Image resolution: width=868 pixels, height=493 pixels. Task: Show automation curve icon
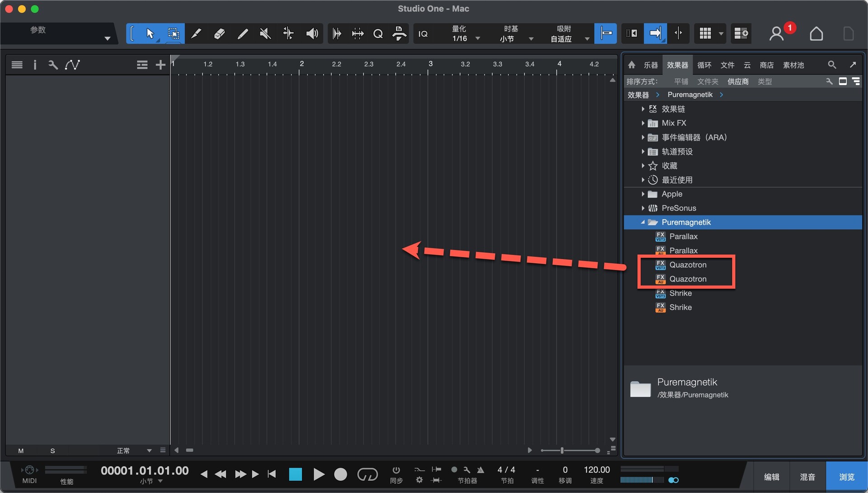coord(72,65)
